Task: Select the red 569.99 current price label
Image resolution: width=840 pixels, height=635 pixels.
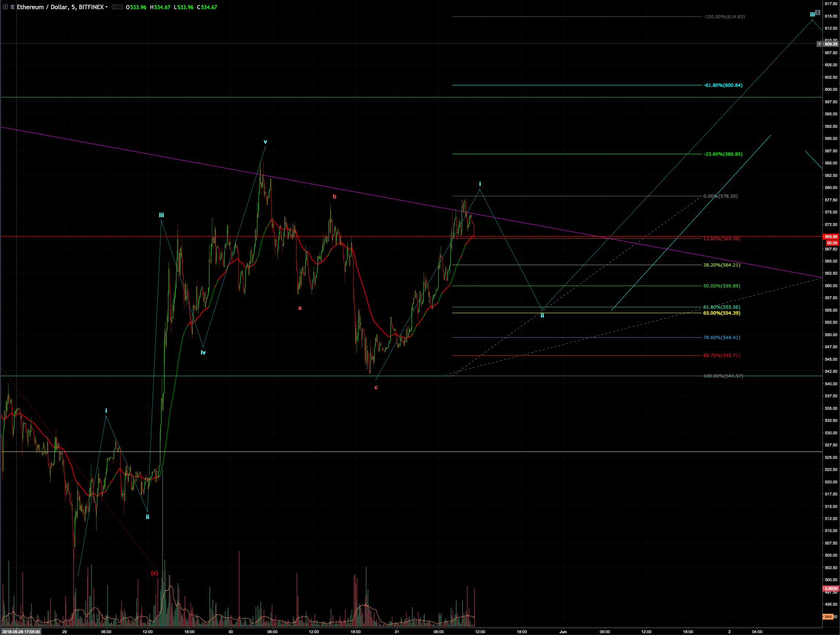Action: (830, 237)
